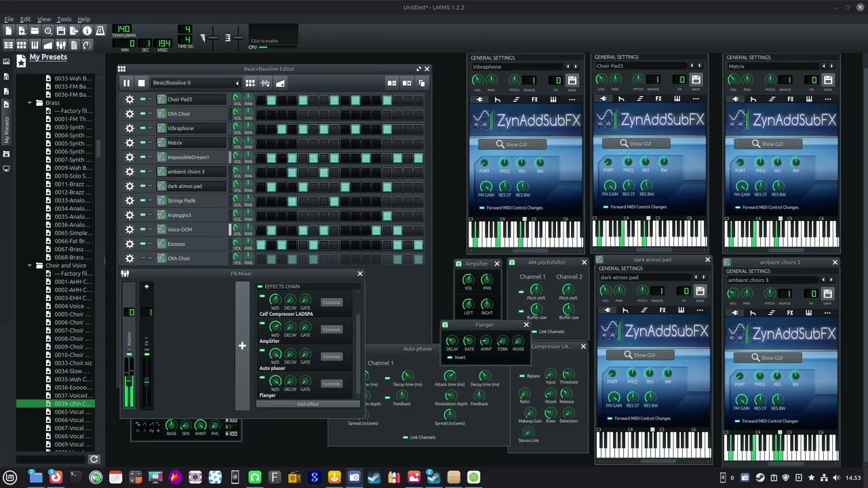The height and width of the screenshot is (488, 868).
Task: Stop playback in Beat+Bassline Editor
Action: tap(141, 83)
